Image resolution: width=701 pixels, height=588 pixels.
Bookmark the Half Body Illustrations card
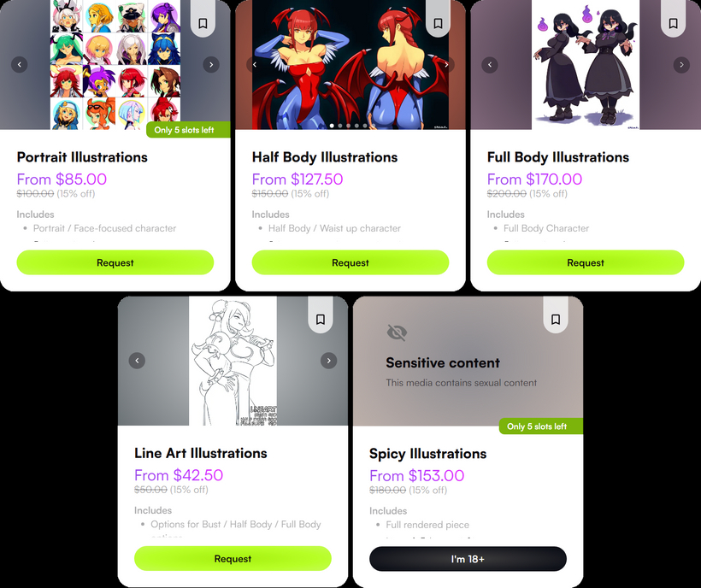[x=438, y=23]
